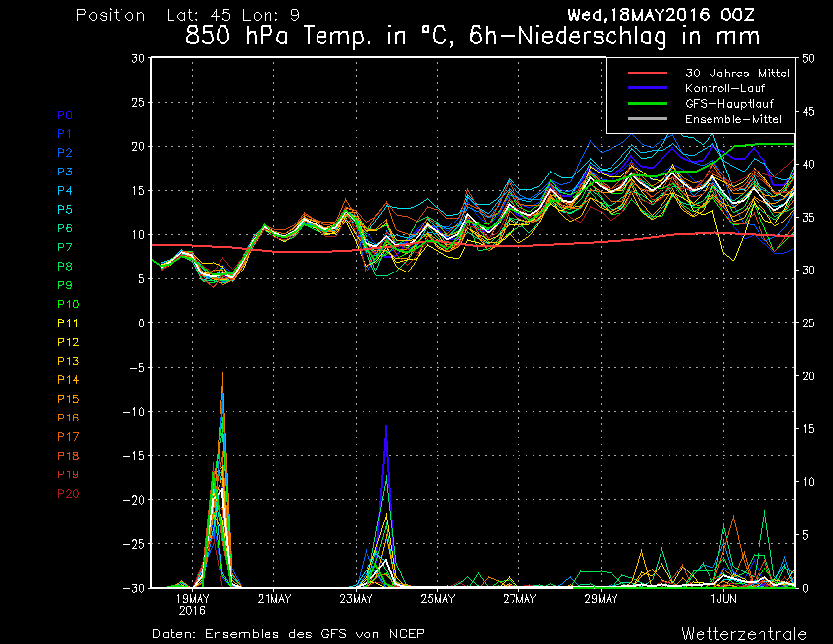Click the P9 ensemble label

[x=65, y=285]
